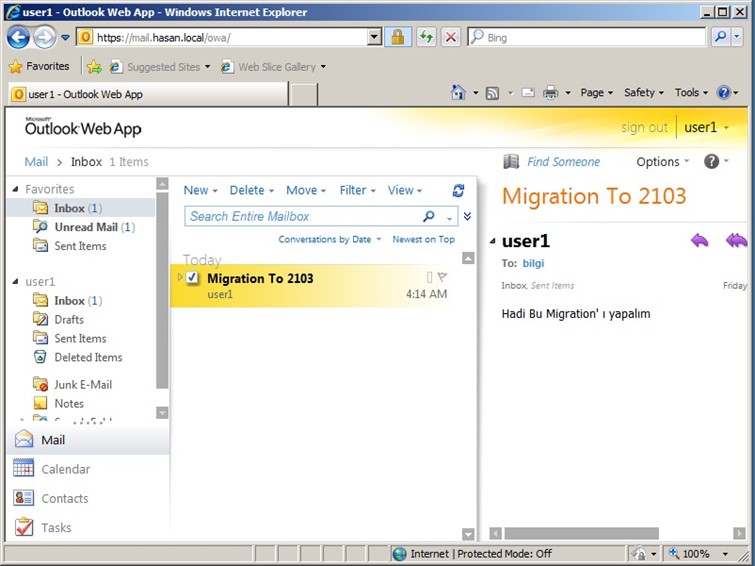Open the Drafts folder
755x566 pixels.
point(58,319)
